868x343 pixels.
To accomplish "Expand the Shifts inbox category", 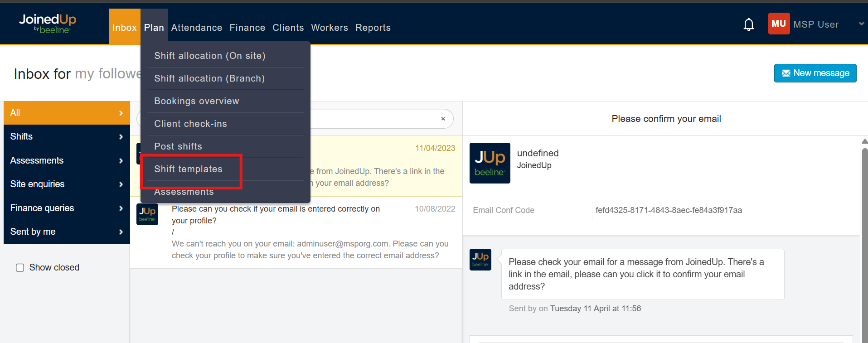I will (67, 136).
